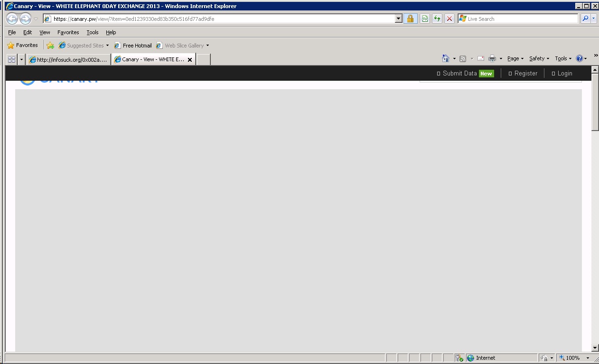Click the 100% zoom level button
599x364 pixels.
click(570, 358)
